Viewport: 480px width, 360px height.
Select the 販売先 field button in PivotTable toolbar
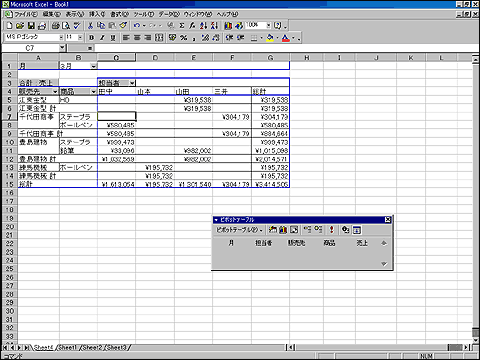(x=296, y=243)
